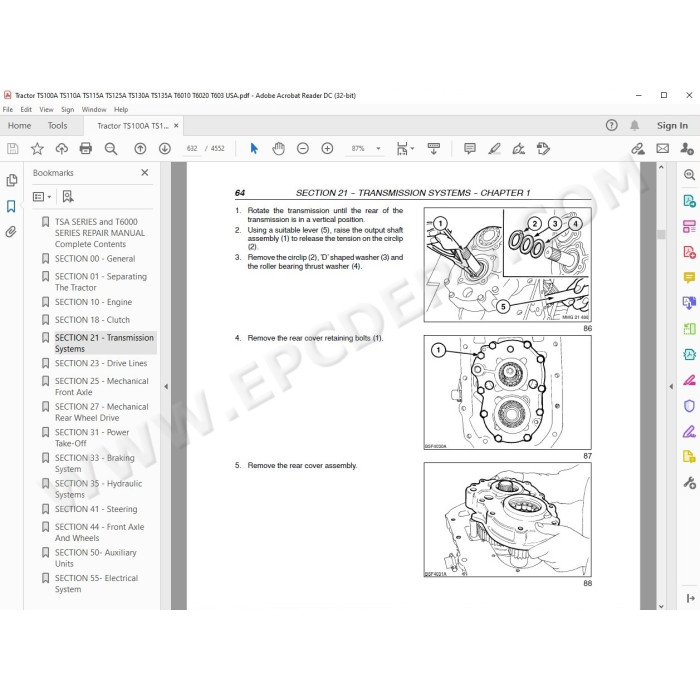This screenshot has height=700, width=700.
Task: Open the File menu
Action: pyautogui.click(x=8, y=109)
